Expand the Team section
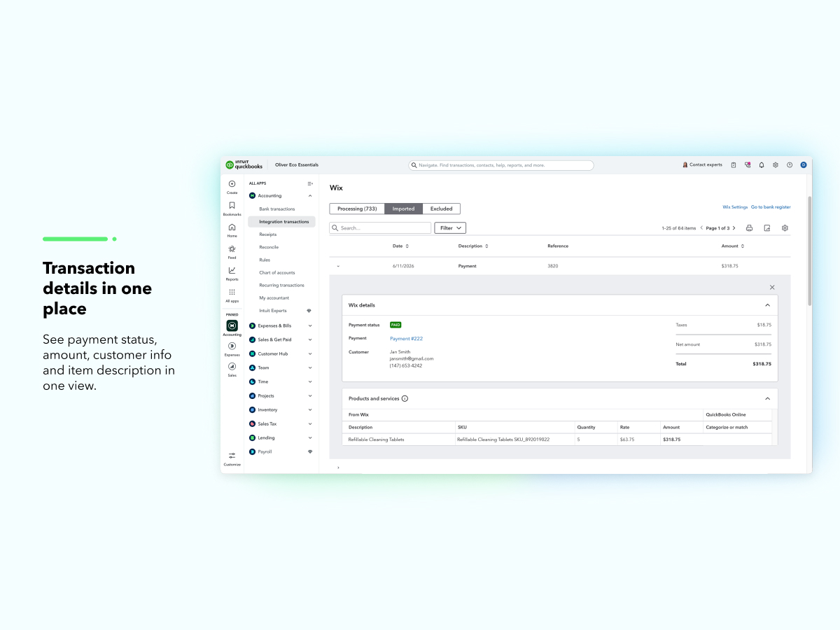This screenshot has height=630, width=840. click(310, 367)
